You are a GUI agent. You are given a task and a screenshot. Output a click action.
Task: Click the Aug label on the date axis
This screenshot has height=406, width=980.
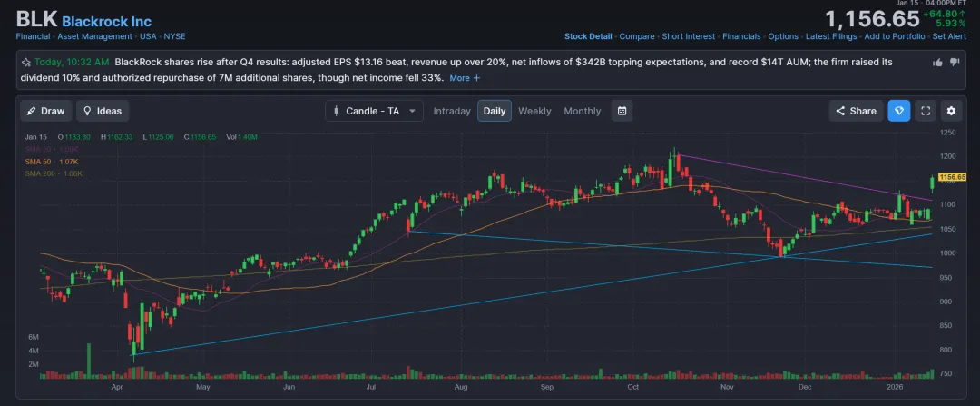[461, 387]
